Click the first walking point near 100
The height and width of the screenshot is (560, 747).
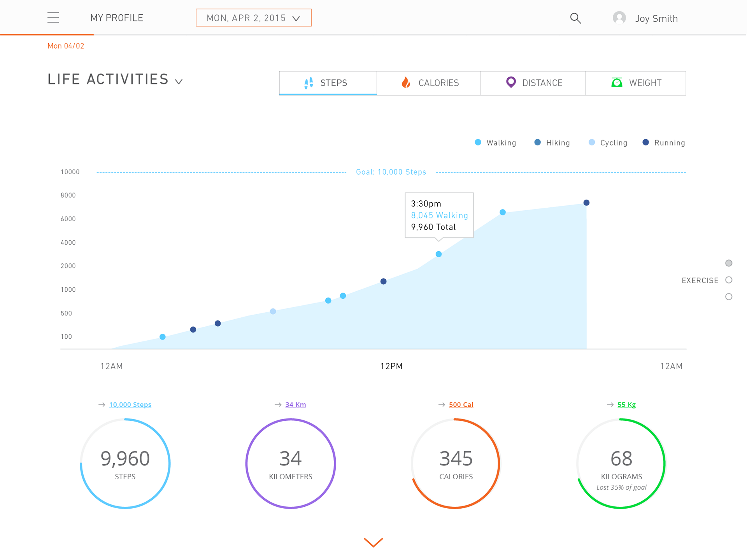[x=163, y=337]
